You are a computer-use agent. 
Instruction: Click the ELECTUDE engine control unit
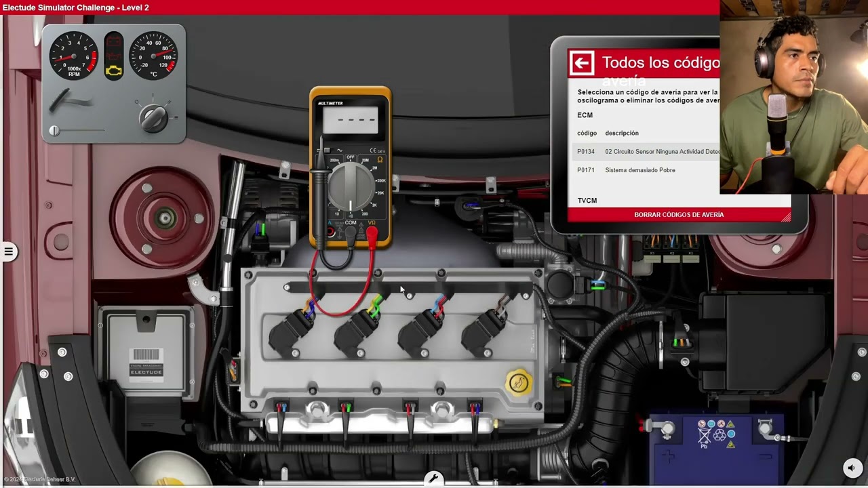coord(145,352)
